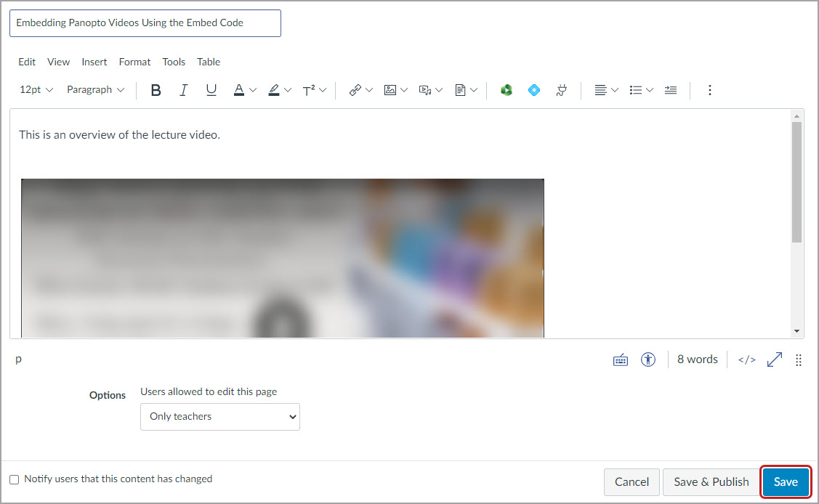
Task: Click Save & Publish
Action: click(711, 482)
